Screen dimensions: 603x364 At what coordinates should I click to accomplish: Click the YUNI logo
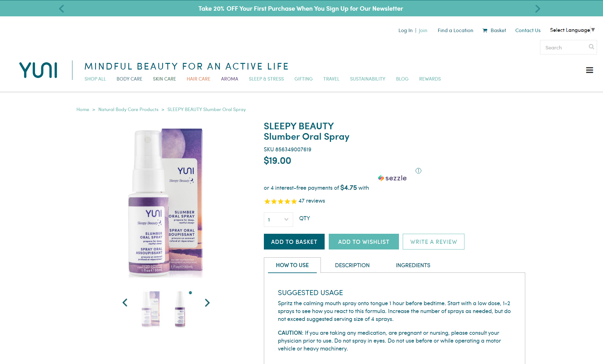coord(38,70)
